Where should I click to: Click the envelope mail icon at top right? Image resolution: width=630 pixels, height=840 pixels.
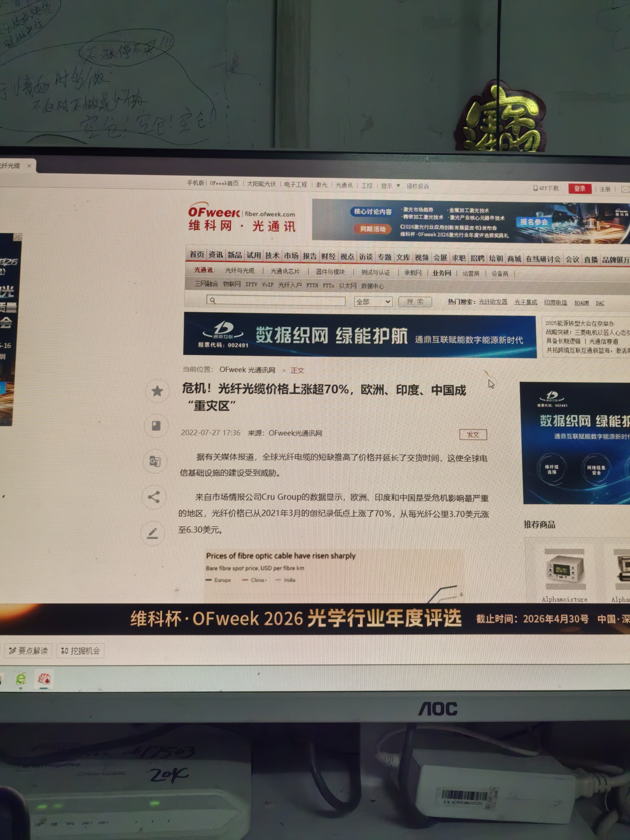(625, 189)
